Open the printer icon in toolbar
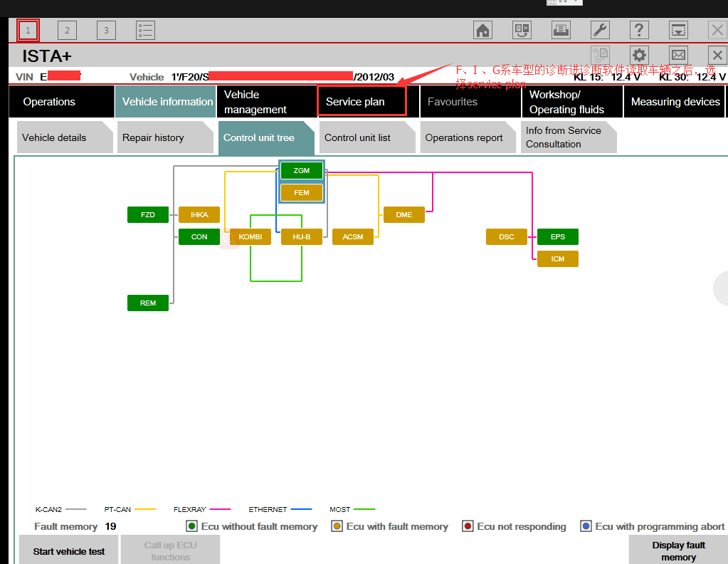The width and height of the screenshot is (728, 564). coord(561,30)
